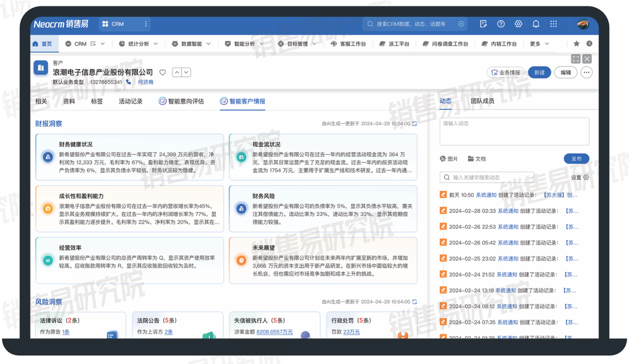Switch to the 智能意向评估 tab
This screenshot has height=364, width=629.
(181, 101)
